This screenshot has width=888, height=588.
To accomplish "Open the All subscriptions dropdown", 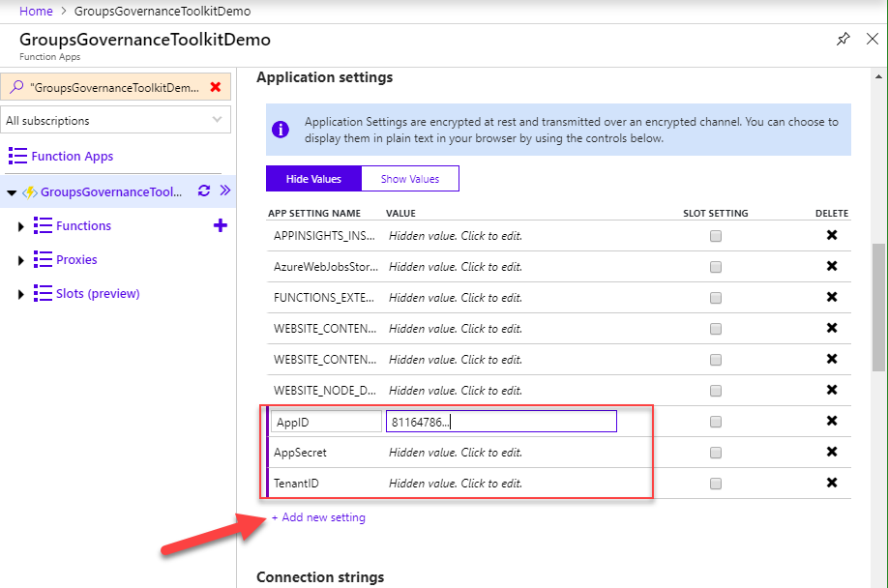I will pyautogui.click(x=116, y=121).
